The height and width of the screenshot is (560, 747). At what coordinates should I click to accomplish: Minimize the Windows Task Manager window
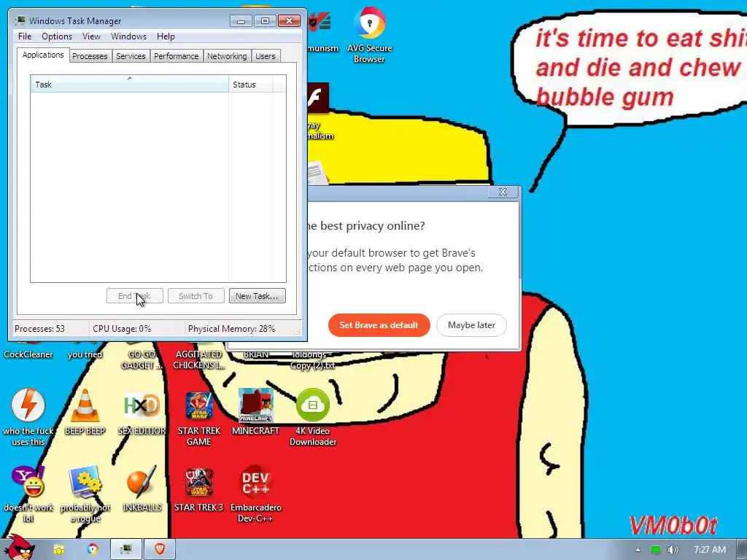click(x=241, y=21)
